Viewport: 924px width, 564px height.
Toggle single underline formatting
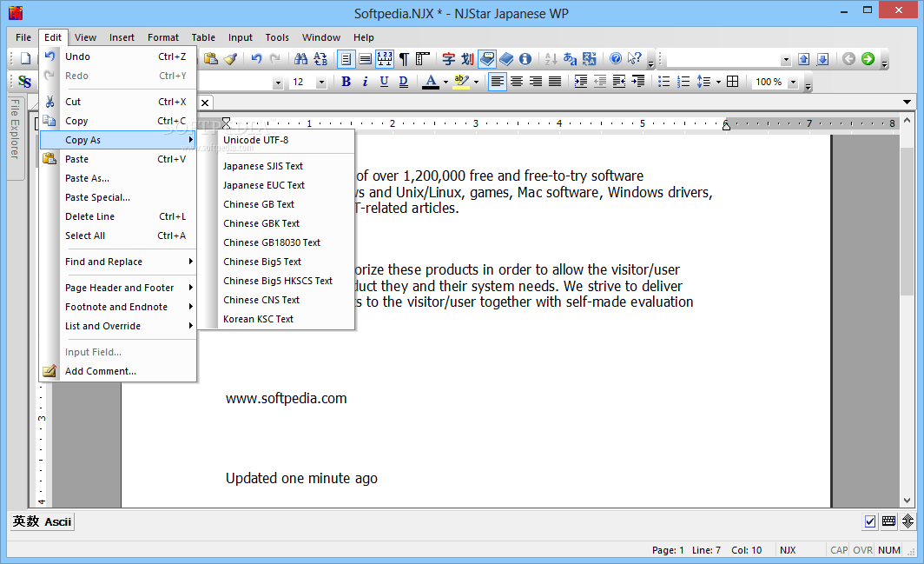point(384,82)
